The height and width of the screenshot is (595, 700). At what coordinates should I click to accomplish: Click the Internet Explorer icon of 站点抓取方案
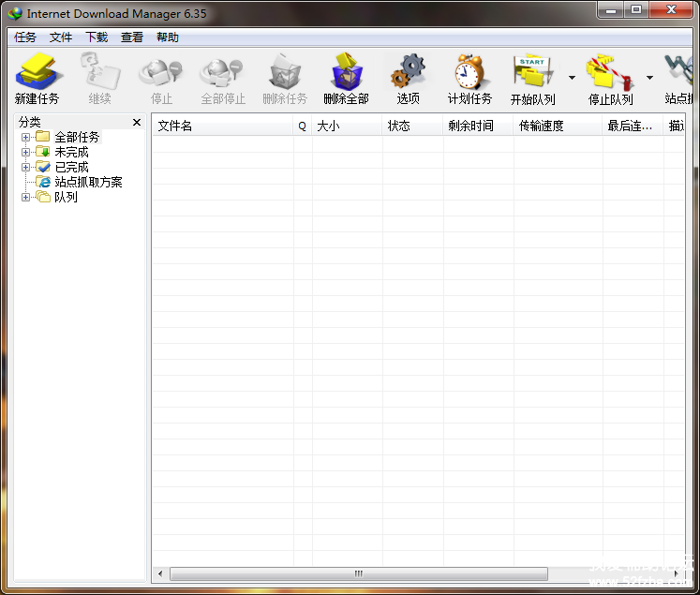click(x=43, y=182)
